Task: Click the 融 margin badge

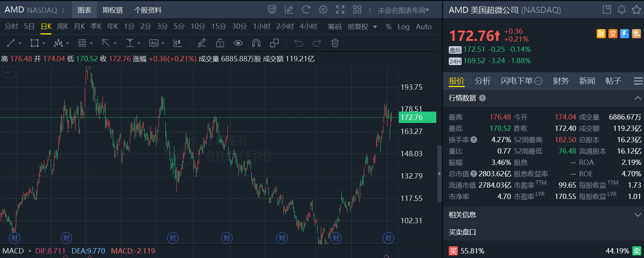Action: pyautogui.click(x=601, y=34)
